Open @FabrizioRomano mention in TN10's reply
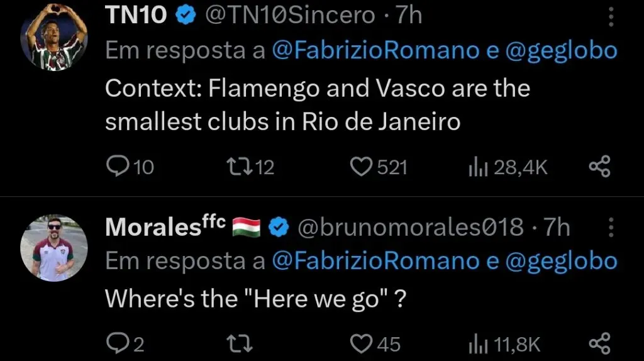Viewport: 644px width, 361px height. (x=375, y=52)
